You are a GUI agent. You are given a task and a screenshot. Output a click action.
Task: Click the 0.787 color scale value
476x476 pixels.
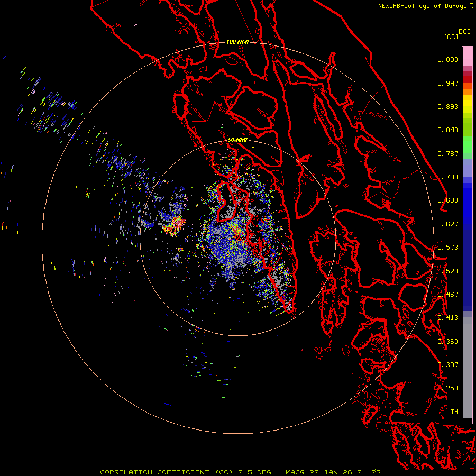[448, 153]
